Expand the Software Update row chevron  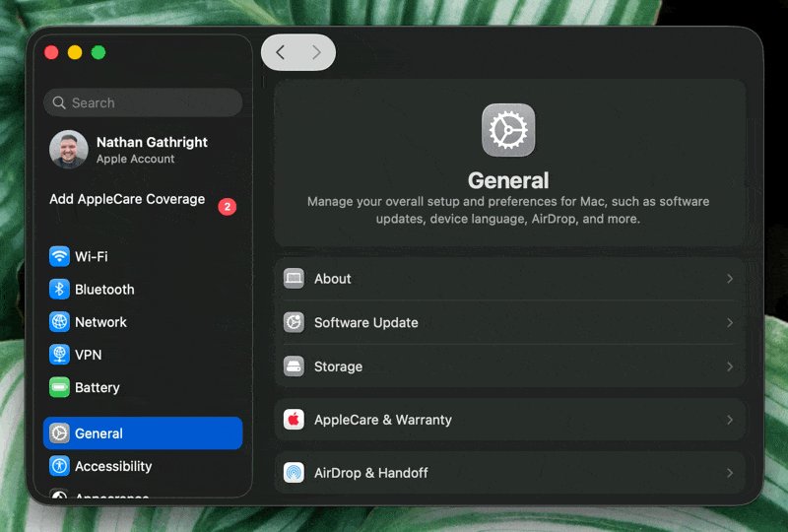click(730, 322)
